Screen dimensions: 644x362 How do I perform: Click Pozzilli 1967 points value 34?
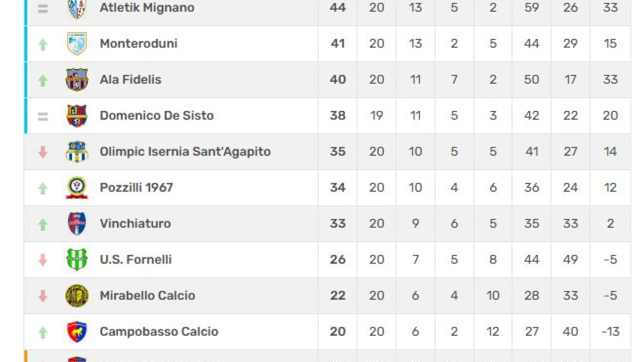pos(338,188)
